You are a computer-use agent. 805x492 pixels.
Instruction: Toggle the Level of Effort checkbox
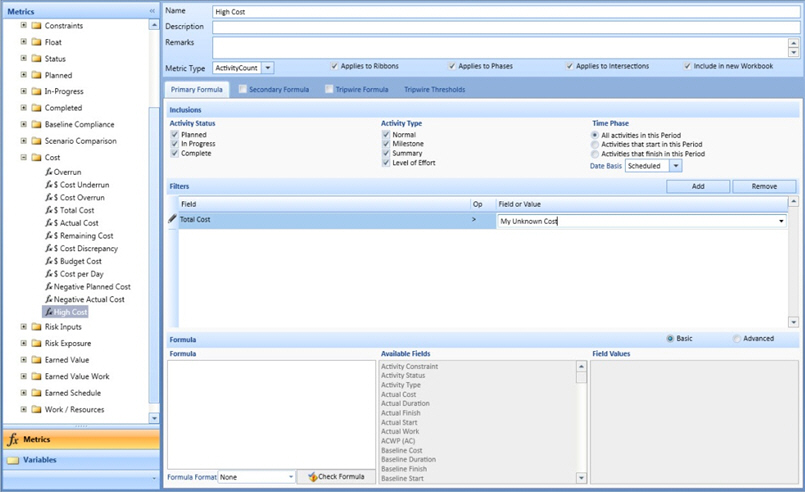[x=386, y=162]
